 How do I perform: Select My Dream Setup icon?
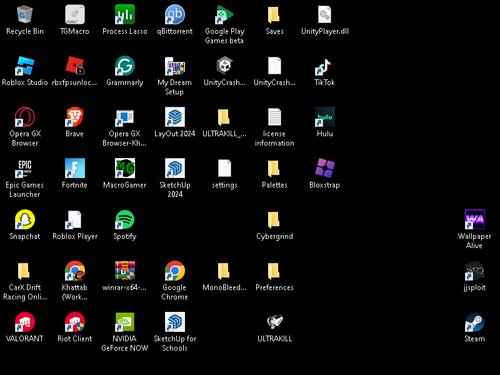click(175, 66)
